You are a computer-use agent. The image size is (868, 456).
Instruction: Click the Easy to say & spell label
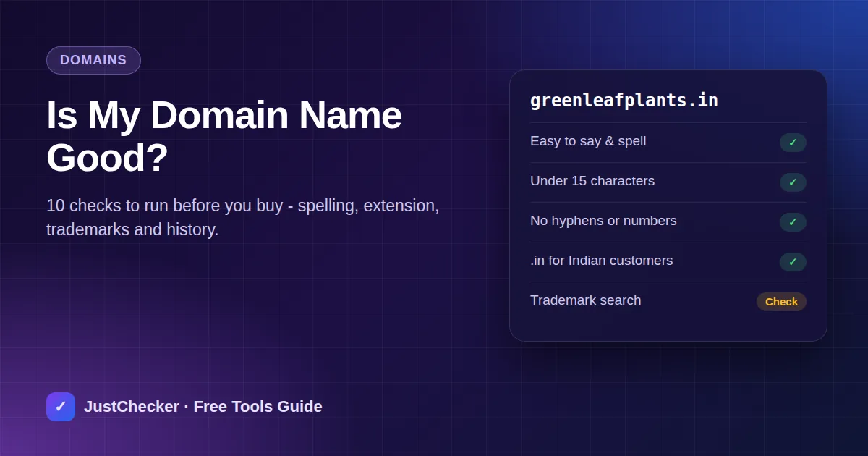point(588,141)
